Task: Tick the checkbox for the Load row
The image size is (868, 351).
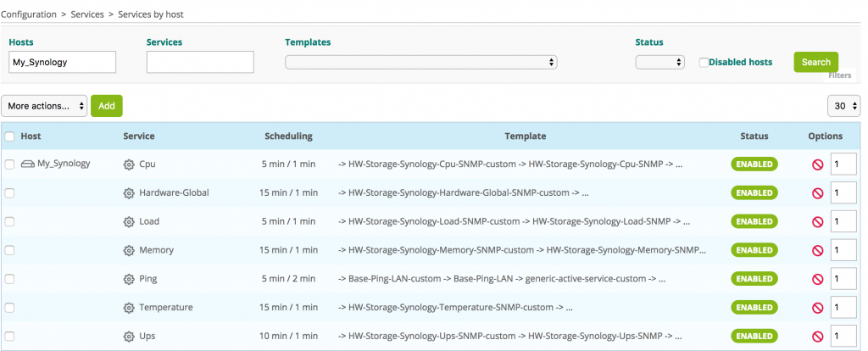Action: (9, 221)
